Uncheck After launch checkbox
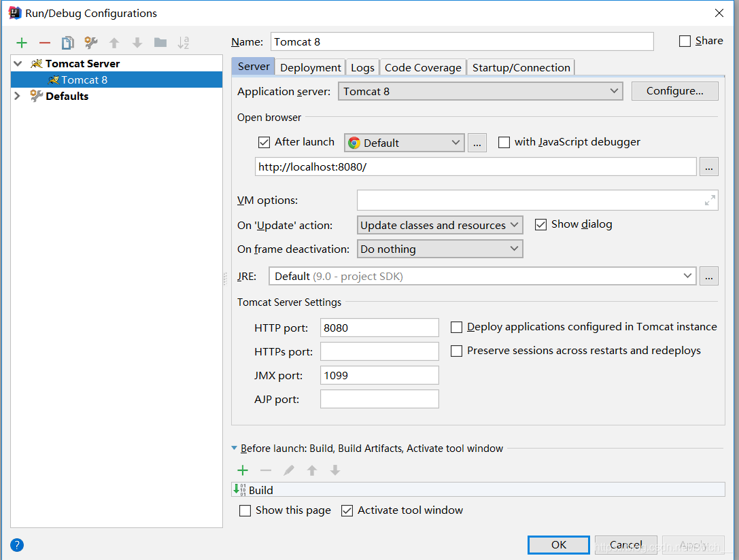Screen dimensions: 739x560 [x=264, y=142]
